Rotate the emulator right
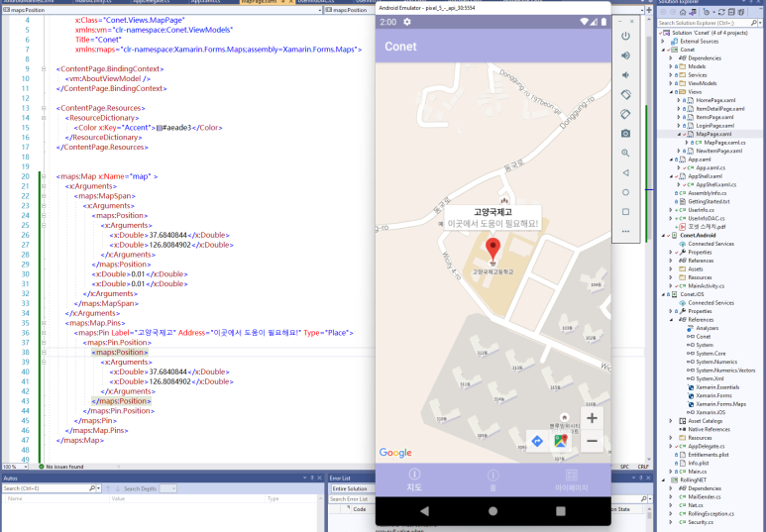 pos(625,114)
